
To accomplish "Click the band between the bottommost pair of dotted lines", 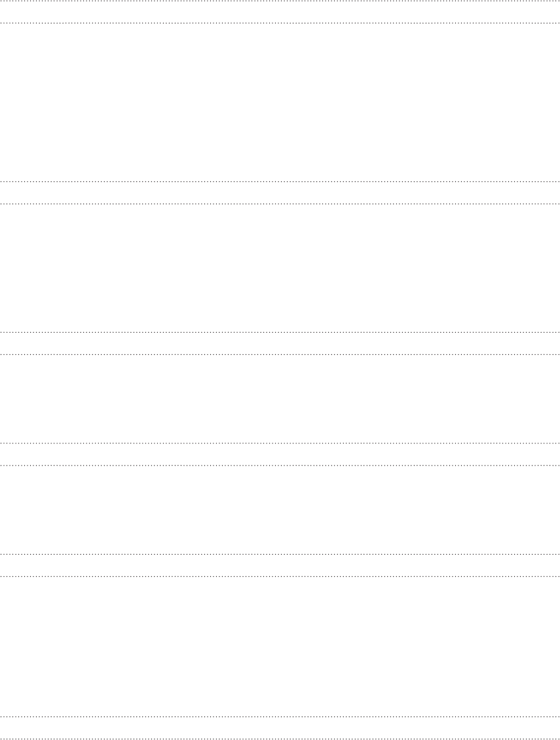I will coord(280,728).
